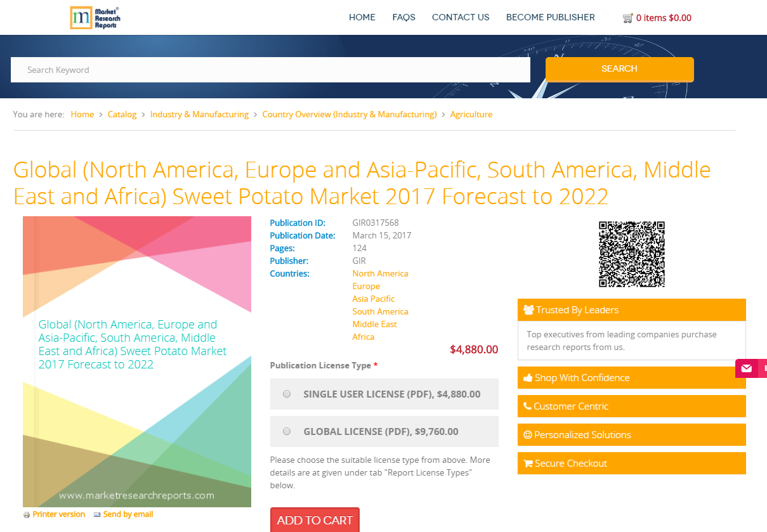Click the phone icon beside Customer Centric

coord(527,406)
